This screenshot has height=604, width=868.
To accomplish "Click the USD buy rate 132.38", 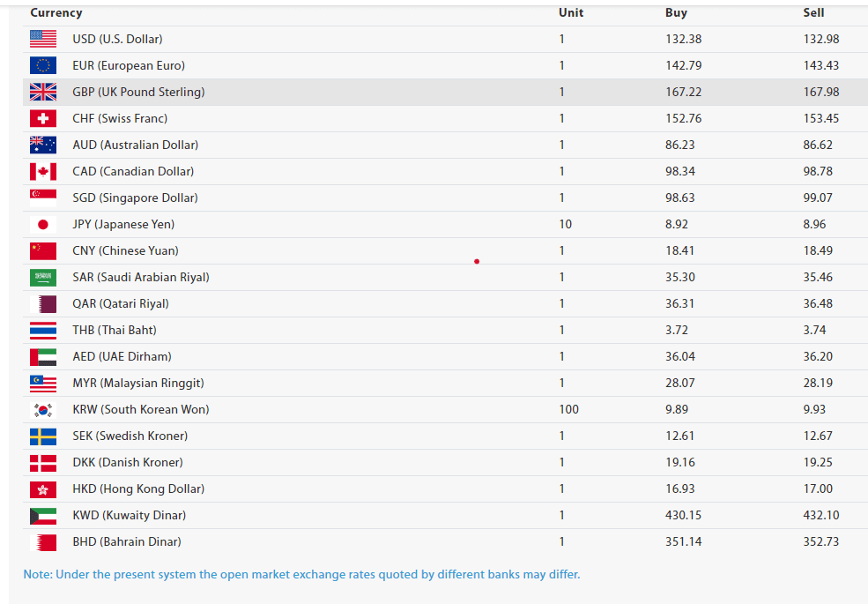I will tap(683, 39).
